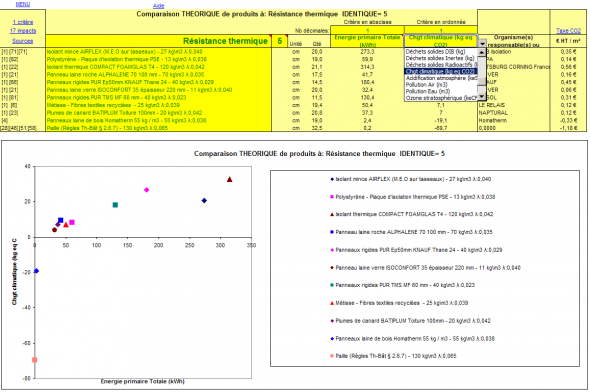Select the climate value -19,1 cell
The image size is (590, 392).
click(441, 120)
